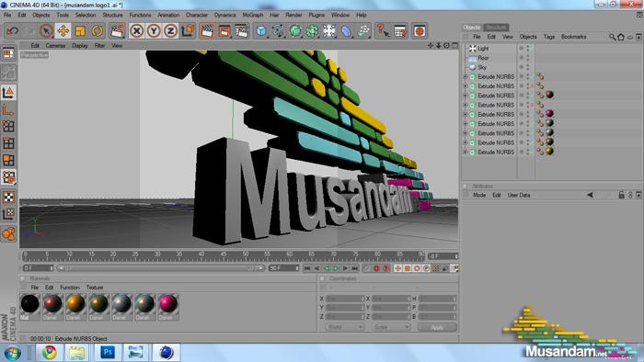Open the deformer objects icon
The image size is (644, 362).
click(346, 30)
